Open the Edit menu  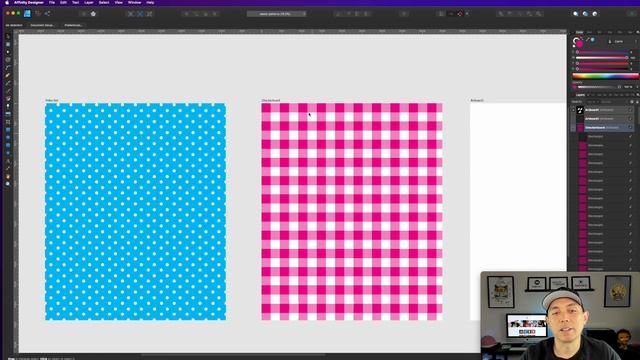pyautogui.click(x=63, y=2)
